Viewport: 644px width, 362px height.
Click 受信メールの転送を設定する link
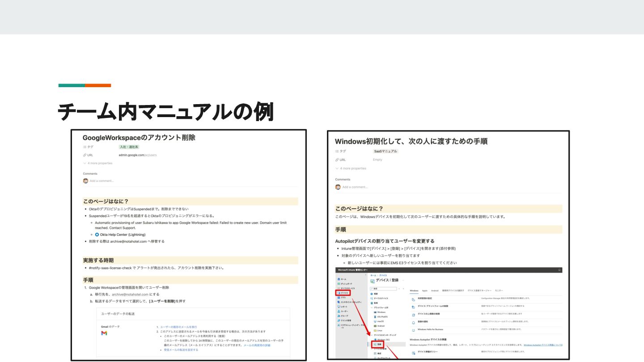click(x=181, y=350)
